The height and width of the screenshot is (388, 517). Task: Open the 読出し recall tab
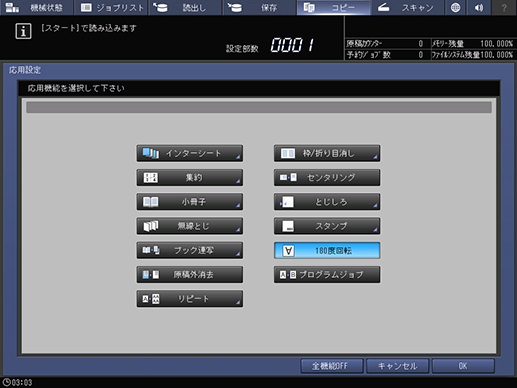185,7
